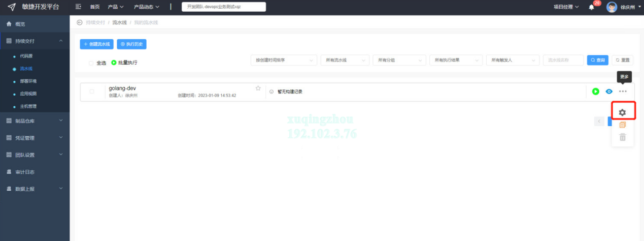Click the 开发团队-devops业务测试xqz project selector field
Image resolution: width=644 pixels, height=241 pixels.
(224, 7)
